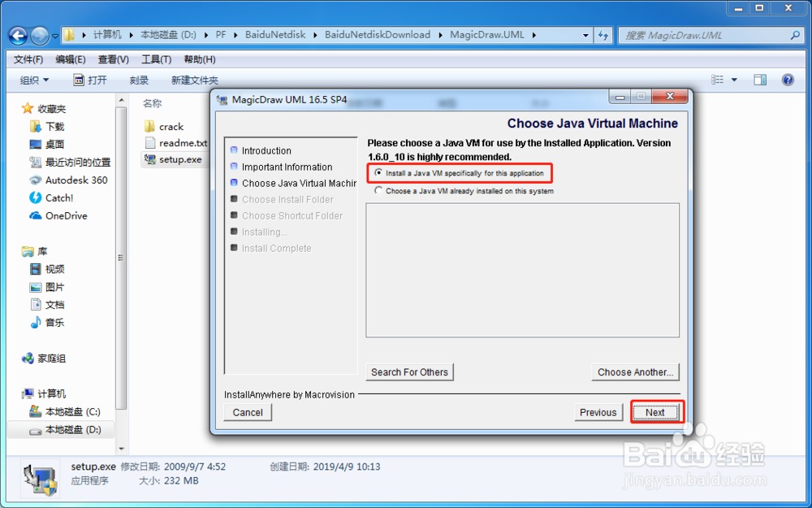The width and height of the screenshot is (812, 508).
Task: Click the refresh button beside address bar
Action: click(603, 35)
